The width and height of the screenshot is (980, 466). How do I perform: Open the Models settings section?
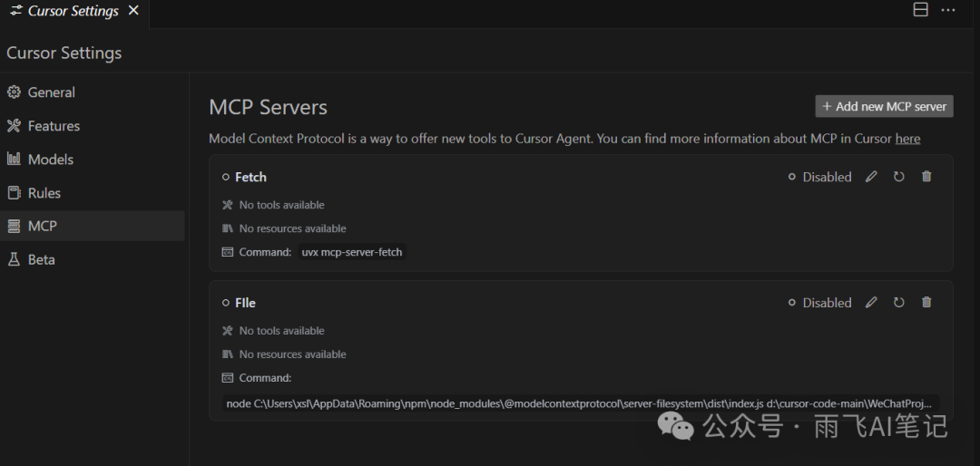tap(93, 160)
